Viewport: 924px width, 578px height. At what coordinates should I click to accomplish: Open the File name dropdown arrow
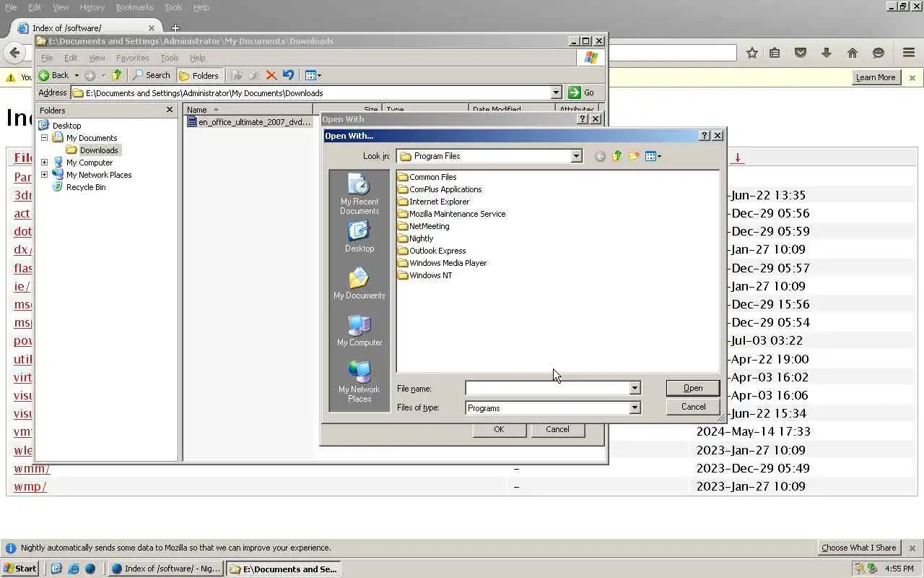click(635, 388)
